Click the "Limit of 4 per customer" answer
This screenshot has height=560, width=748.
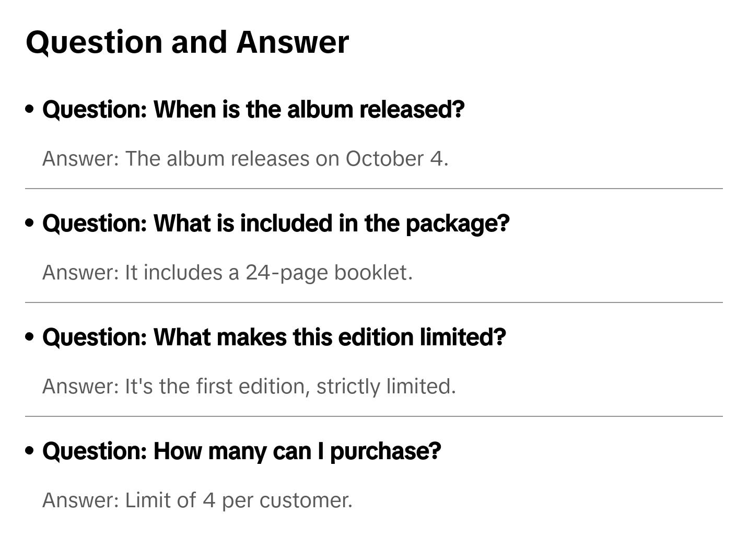coord(197,500)
